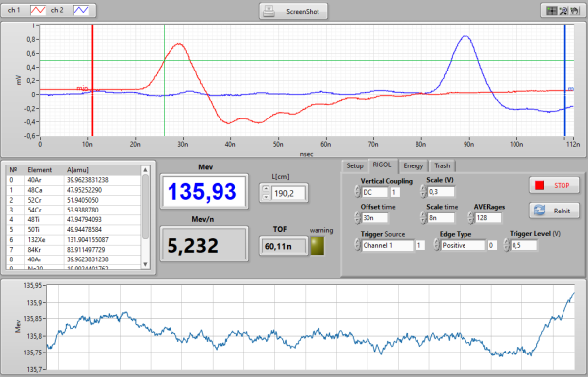The image size is (588, 377).
Task: Select the 132Xe row in element table
Action: pos(73,240)
